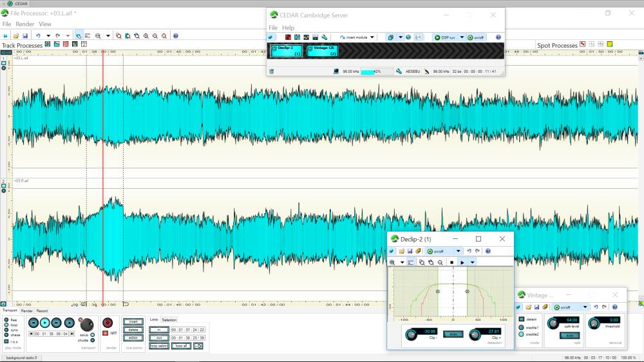Image resolution: width=644 pixels, height=362 pixels.
Task: Open the help icon in File Processor toolbar
Action: [175, 35]
